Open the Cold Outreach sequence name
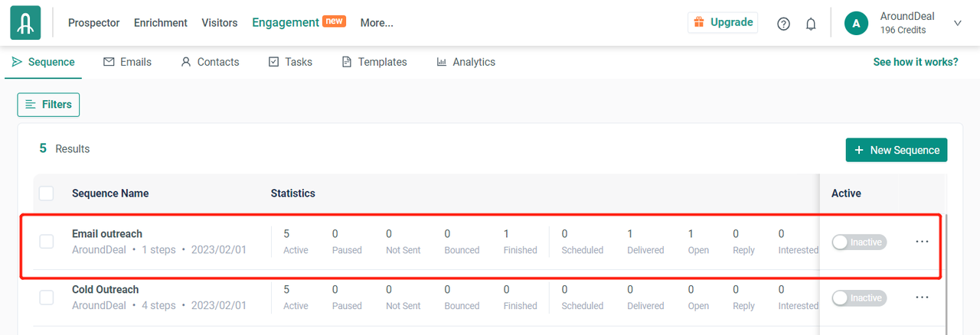980x335 pixels. pos(106,290)
